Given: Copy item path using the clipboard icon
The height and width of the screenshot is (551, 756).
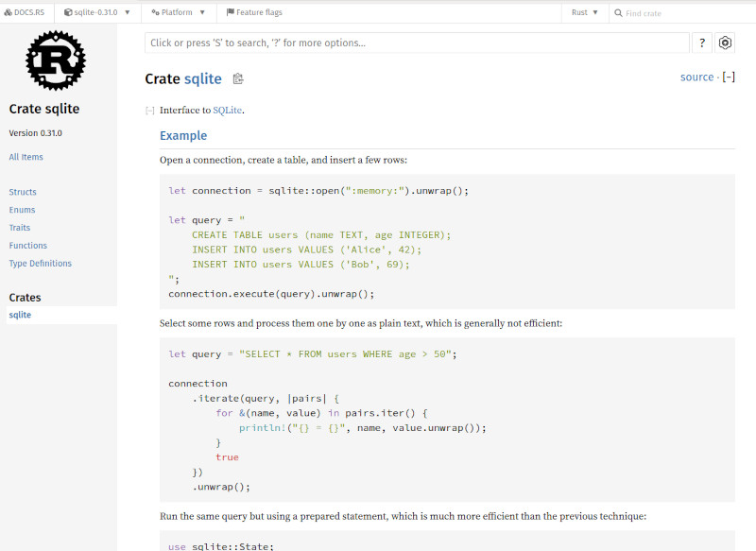Looking at the screenshot, I should pos(237,79).
